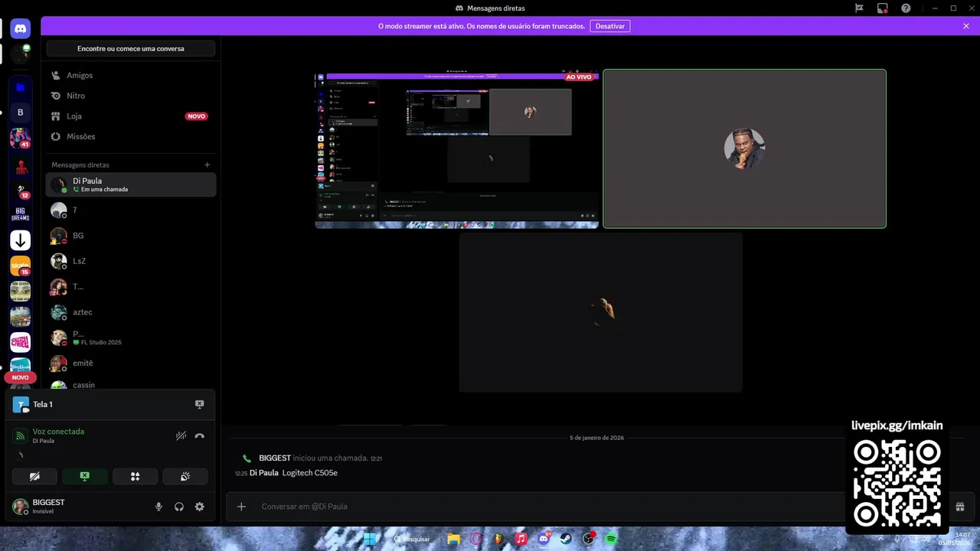Viewport: 980px width, 551px height.
Task: Open the Amigos friends tab
Action: click(x=131, y=75)
